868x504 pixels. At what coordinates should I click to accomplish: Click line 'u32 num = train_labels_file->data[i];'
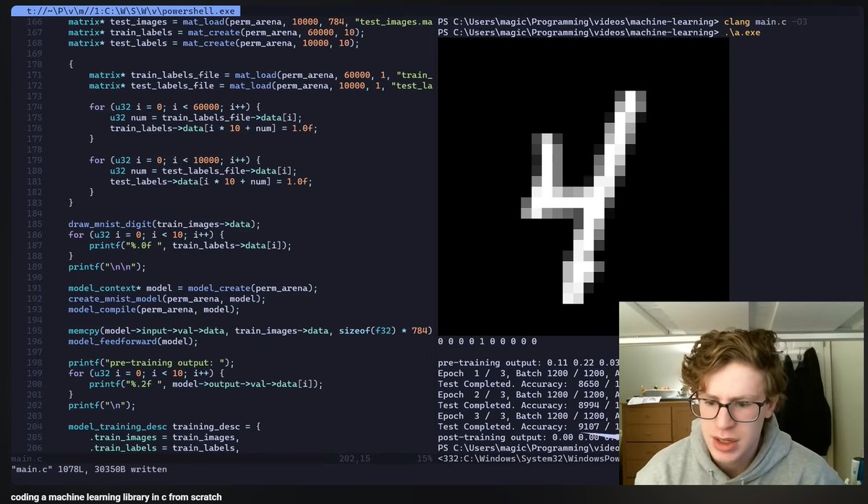(x=205, y=118)
